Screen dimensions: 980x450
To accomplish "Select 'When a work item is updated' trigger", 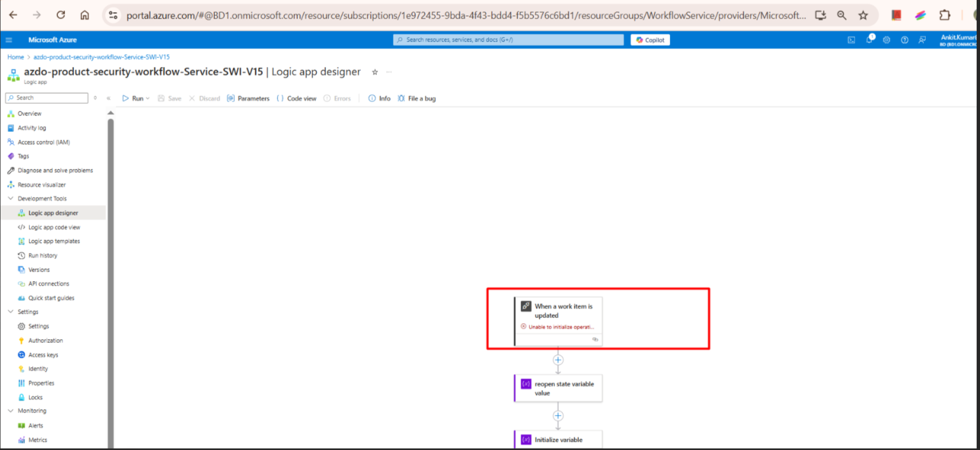I will (x=558, y=321).
